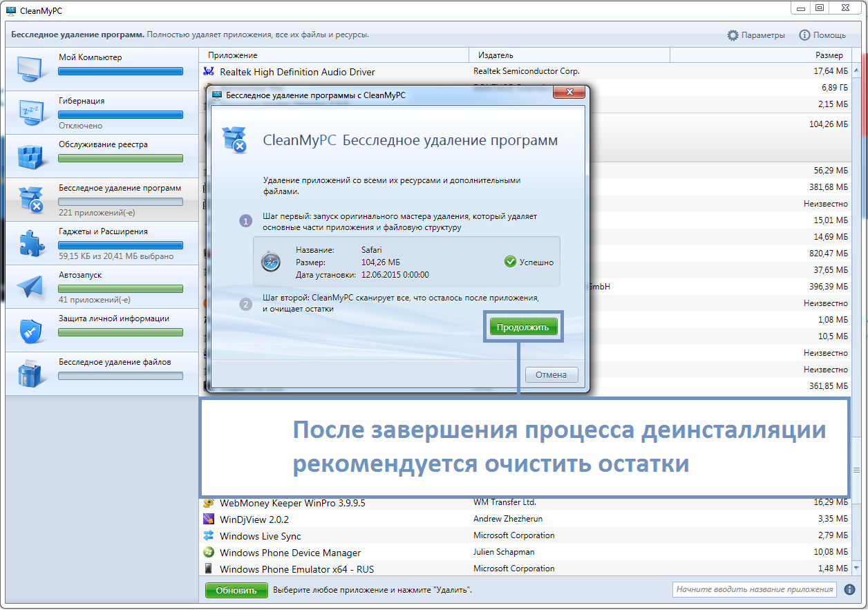Click the 16,29 МБ size cell
This screenshot has height=610, width=868.
tap(831, 502)
